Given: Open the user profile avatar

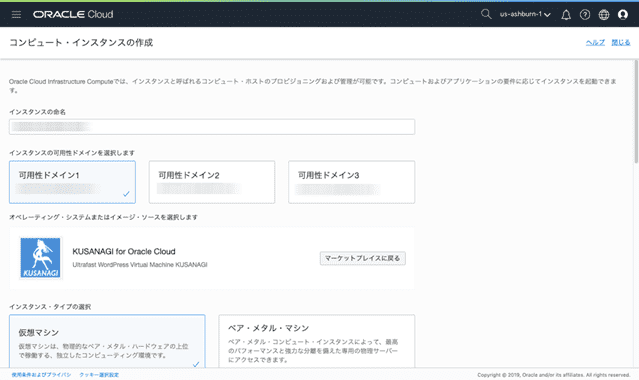Looking at the screenshot, I should point(623,15).
